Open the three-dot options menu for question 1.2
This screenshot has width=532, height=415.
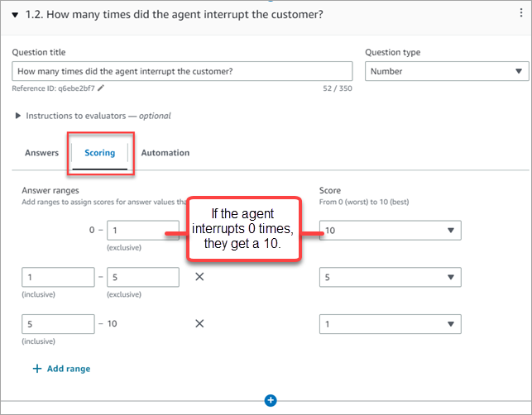click(518, 15)
